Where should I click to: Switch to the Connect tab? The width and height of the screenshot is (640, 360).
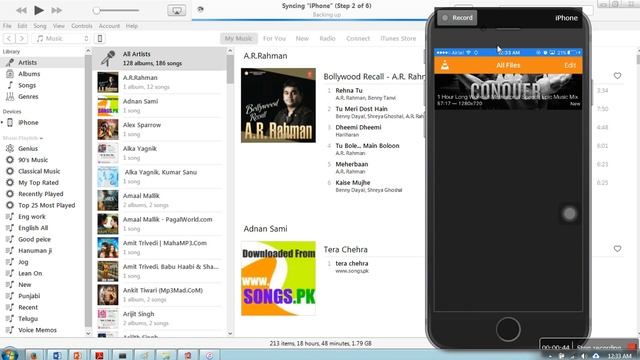coord(358,38)
